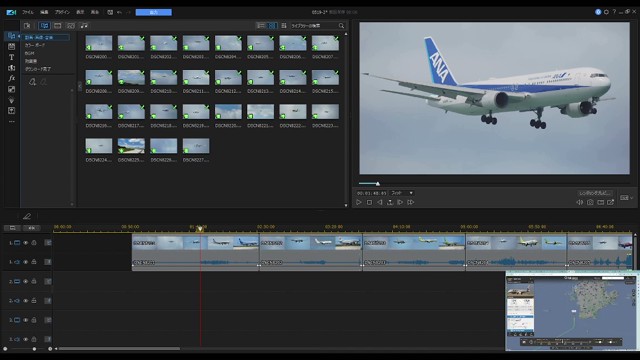Click the library search magnifier icon
Viewport: 640px width, 360px height.
pos(341,26)
